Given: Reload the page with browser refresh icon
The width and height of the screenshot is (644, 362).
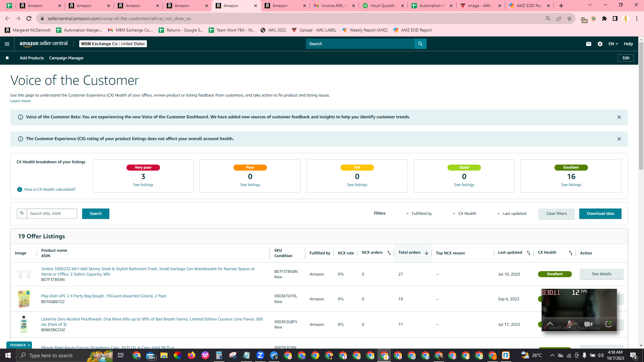Looking at the screenshot, I should (29, 18).
